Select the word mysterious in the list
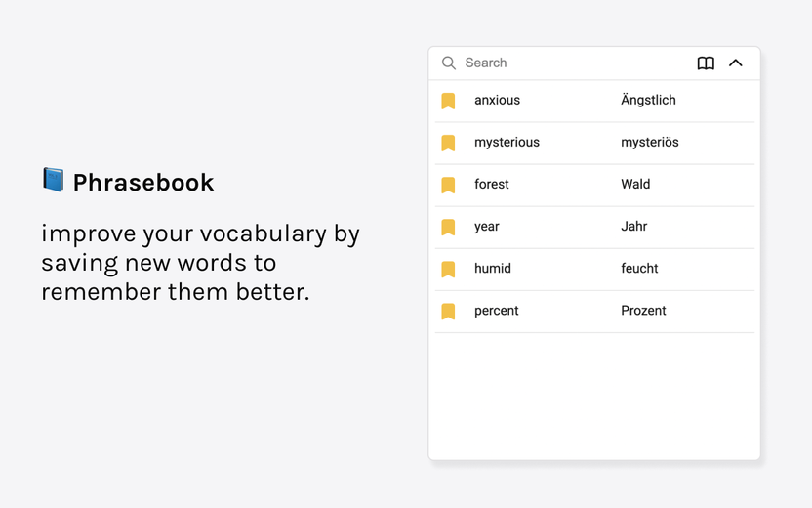Screen dimensions: 812x508 (x=507, y=143)
